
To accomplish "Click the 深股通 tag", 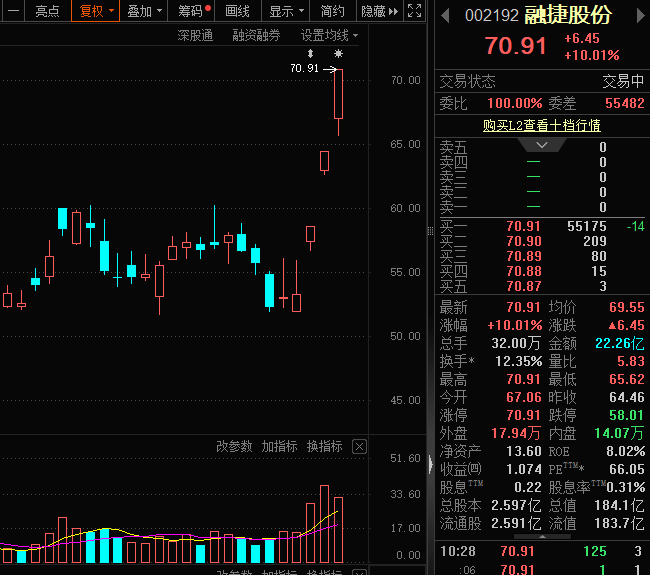I will click(x=195, y=36).
